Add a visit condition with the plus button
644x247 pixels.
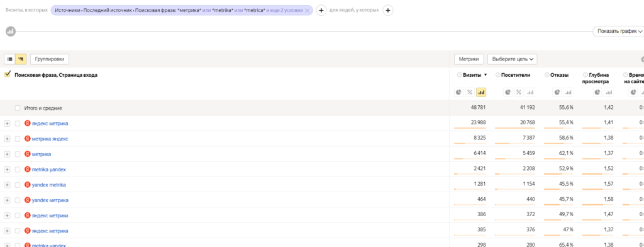[321, 10]
